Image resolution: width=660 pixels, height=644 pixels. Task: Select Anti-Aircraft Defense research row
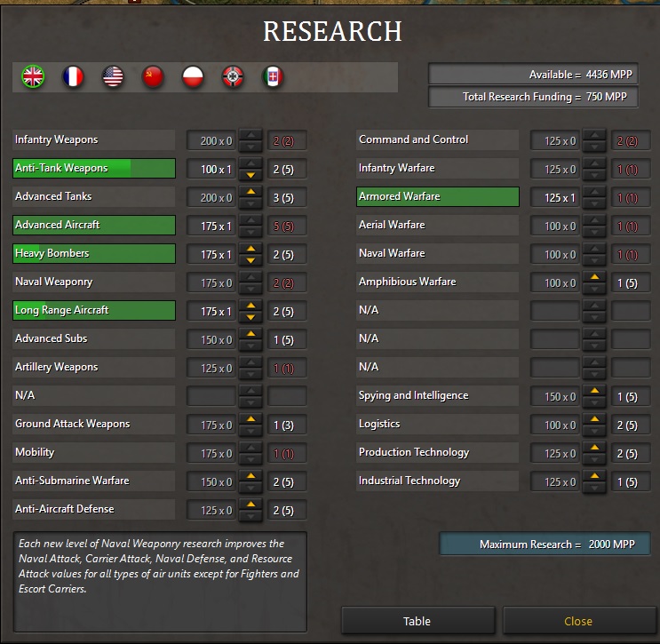[x=93, y=509]
